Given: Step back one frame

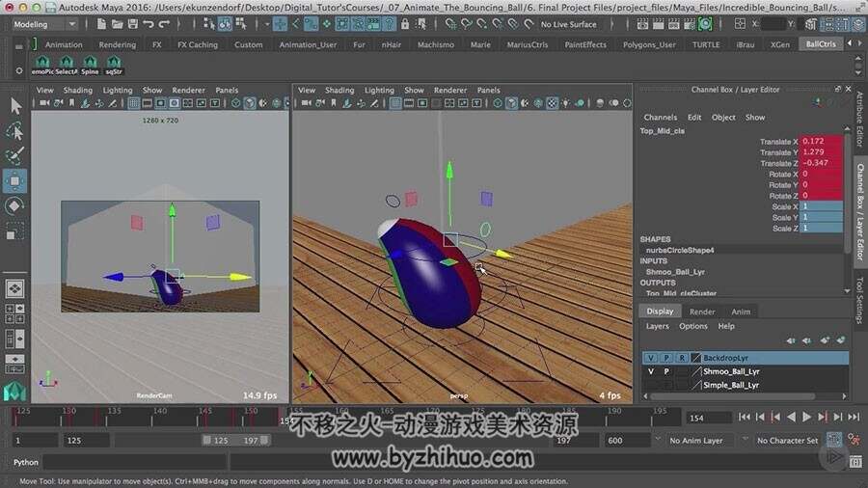Looking at the screenshot, I should pos(760,418).
